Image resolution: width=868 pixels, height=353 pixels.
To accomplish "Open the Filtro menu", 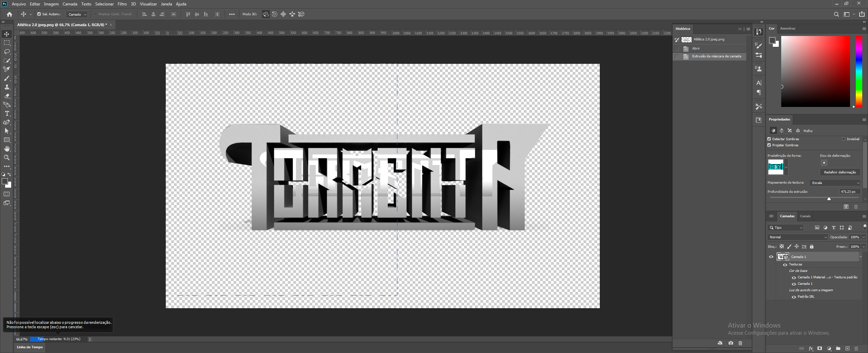I will [x=122, y=4].
